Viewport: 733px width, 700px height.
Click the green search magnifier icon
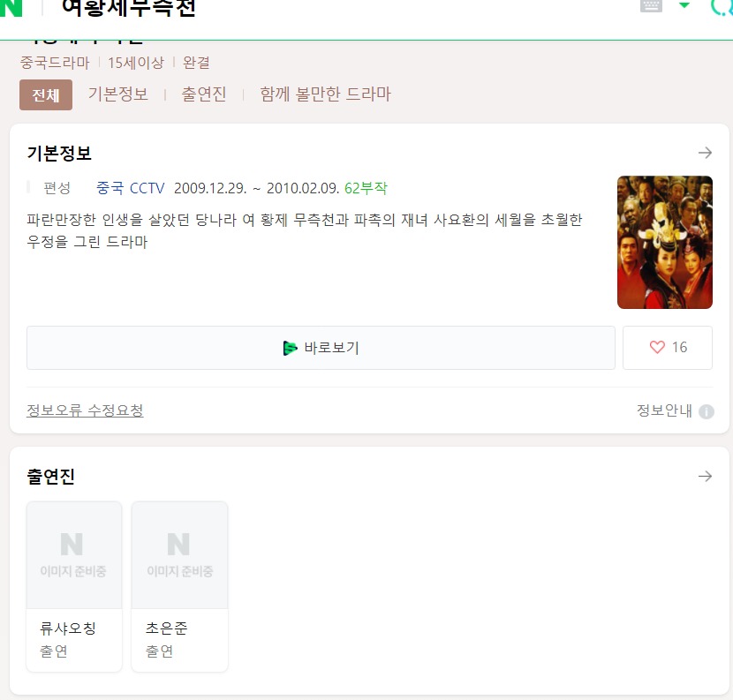(722, 6)
